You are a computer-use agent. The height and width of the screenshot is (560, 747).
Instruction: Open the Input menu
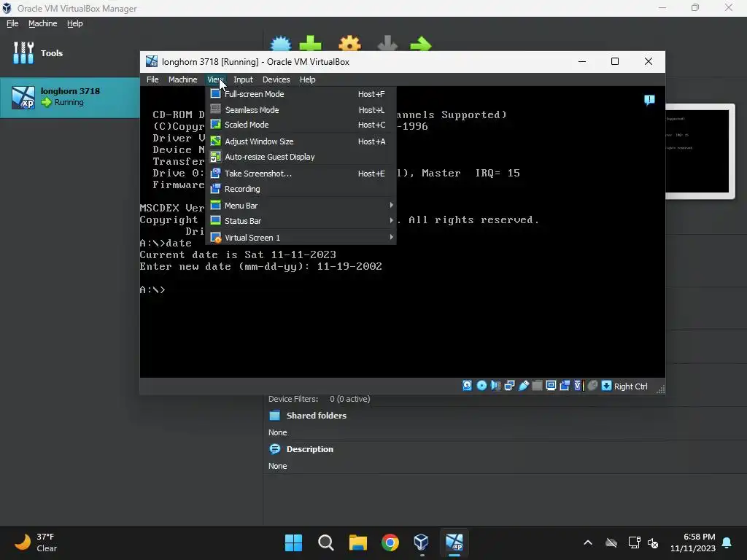click(243, 79)
